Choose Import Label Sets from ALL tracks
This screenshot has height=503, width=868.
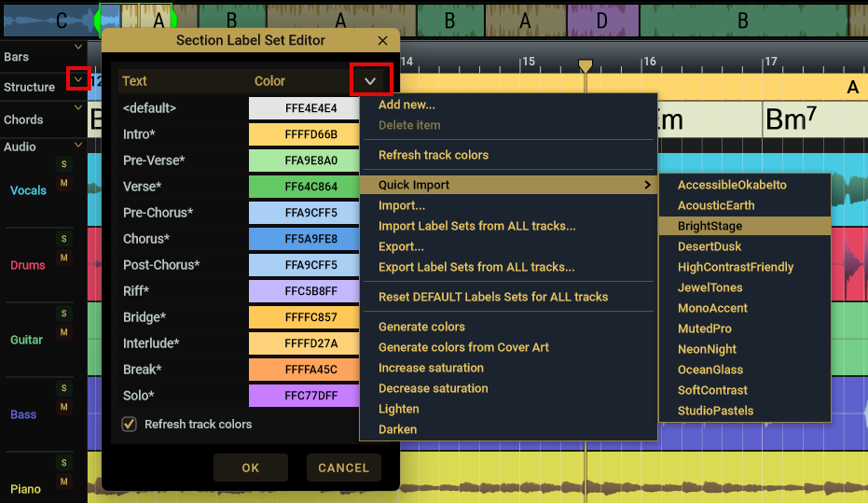click(x=477, y=226)
